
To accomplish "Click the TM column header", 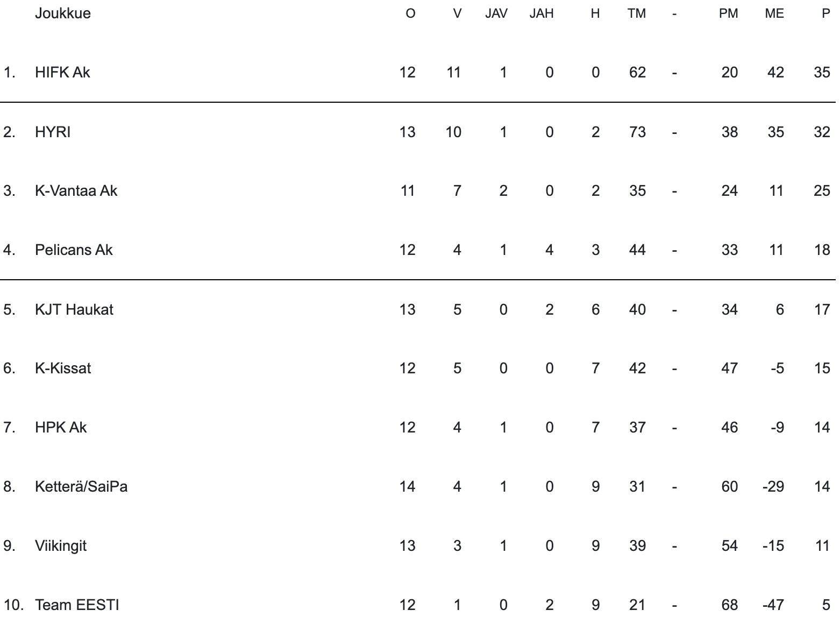I will (x=636, y=13).
